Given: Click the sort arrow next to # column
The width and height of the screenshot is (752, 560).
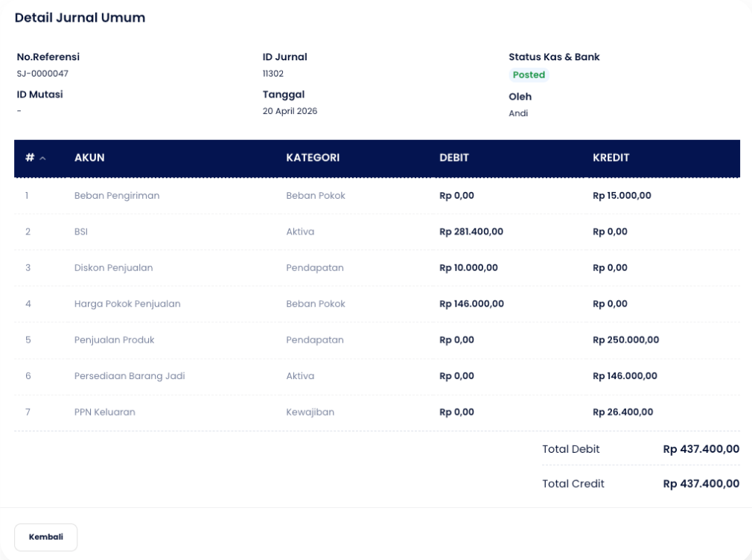Looking at the screenshot, I should click(x=42, y=159).
